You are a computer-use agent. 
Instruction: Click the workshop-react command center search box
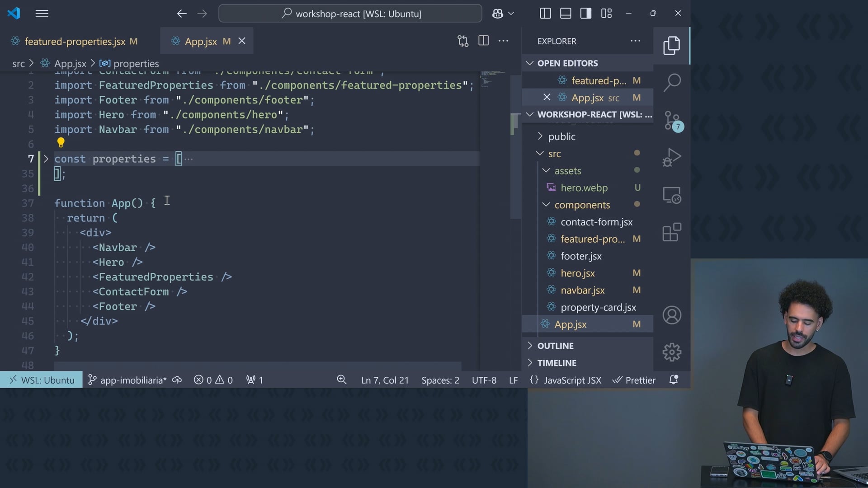350,14
